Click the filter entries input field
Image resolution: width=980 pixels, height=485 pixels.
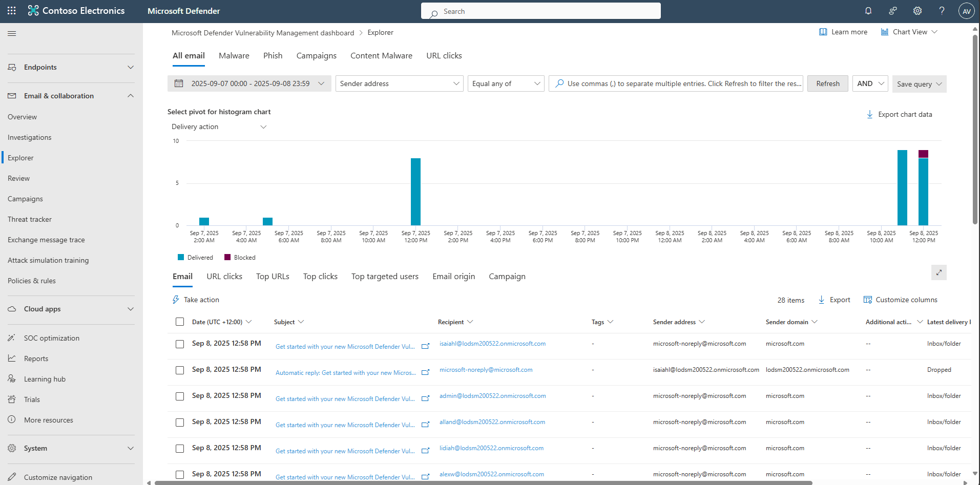click(x=676, y=83)
